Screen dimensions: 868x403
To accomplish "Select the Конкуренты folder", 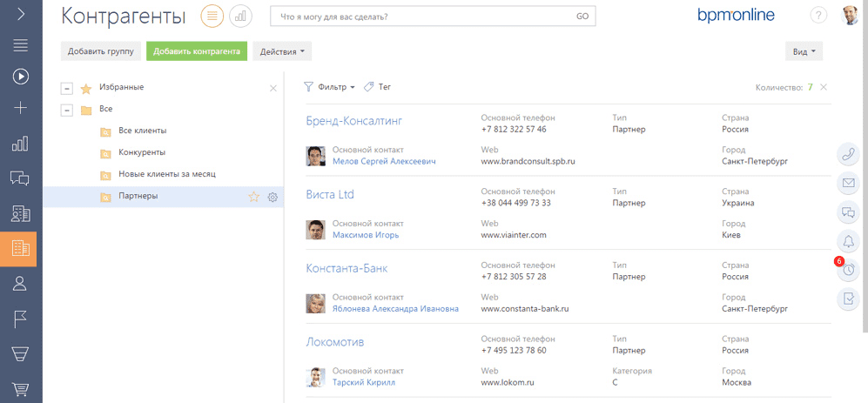I will (142, 153).
